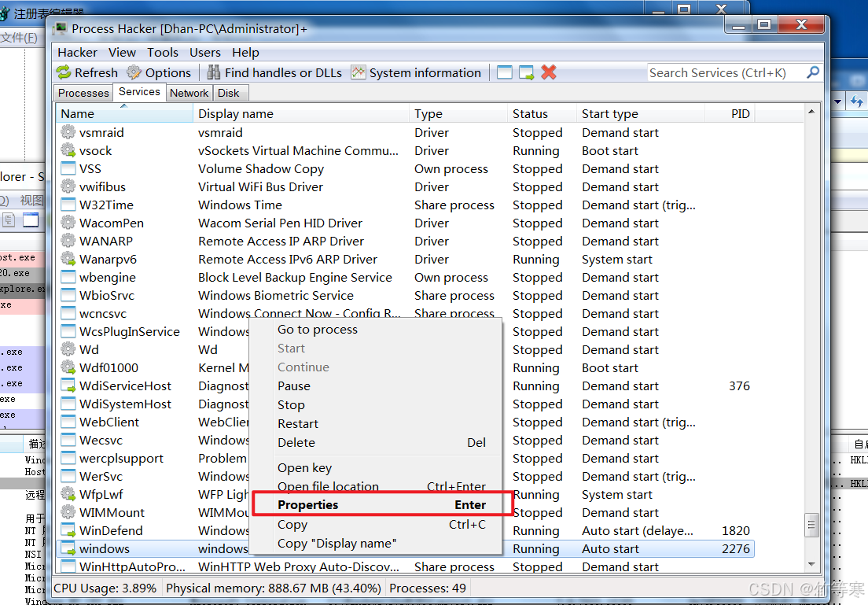Click the Wdf01000 gear icon
The image size is (868, 605).
(x=68, y=367)
